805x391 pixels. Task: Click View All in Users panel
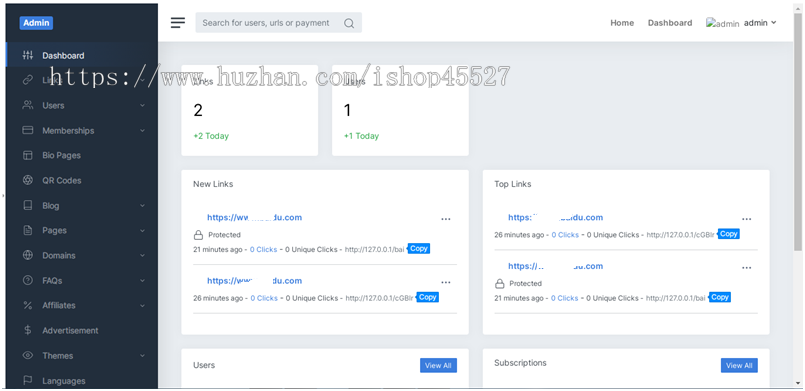[x=438, y=365]
